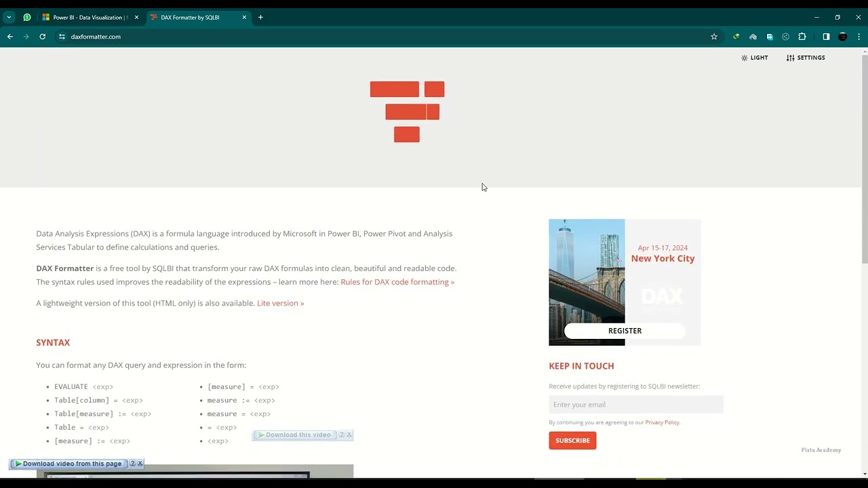Select the Table[column] = <exp> line

point(98,401)
